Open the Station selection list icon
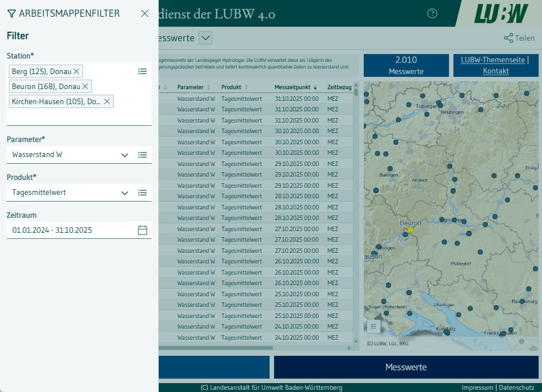The height and width of the screenshot is (392, 542). pos(143,71)
